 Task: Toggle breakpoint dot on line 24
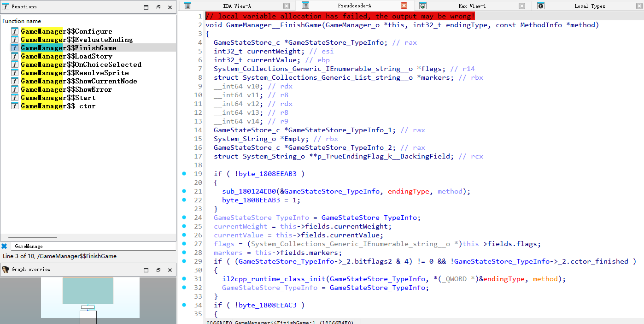tap(184, 218)
